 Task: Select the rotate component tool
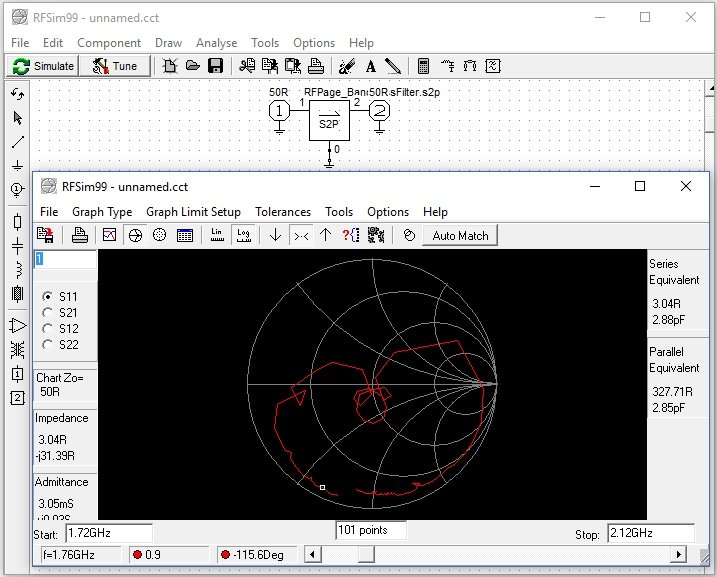pos(17,94)
